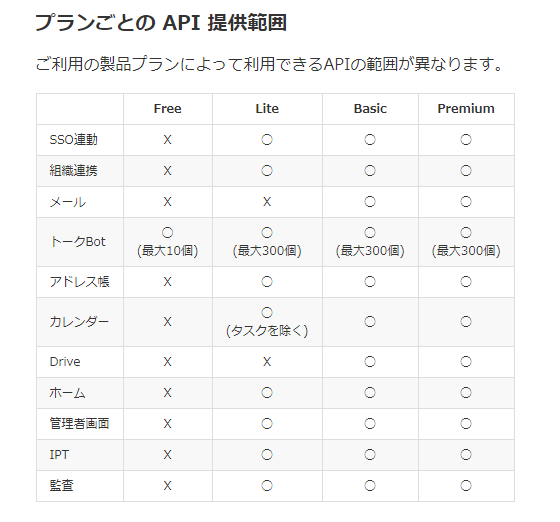Viewport: 560px width, 522px height.
Task: Click the circle for メール Basic
Action: point(370,202)
